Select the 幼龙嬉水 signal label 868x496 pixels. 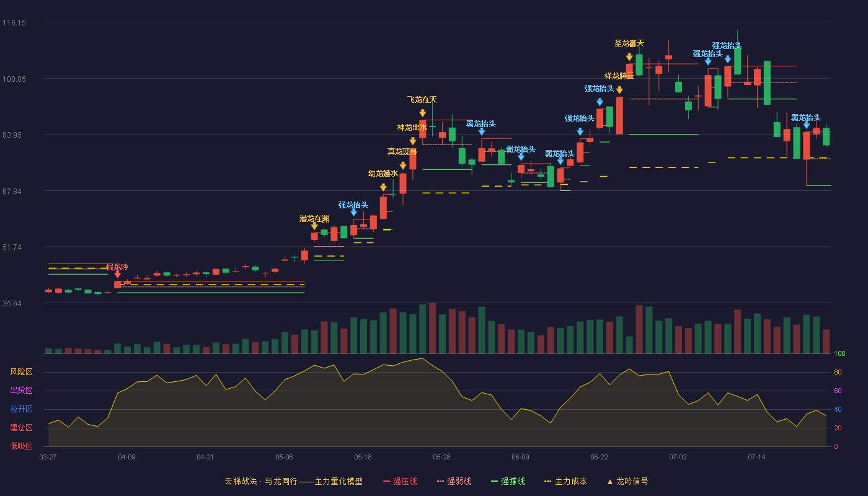[383, 174]
